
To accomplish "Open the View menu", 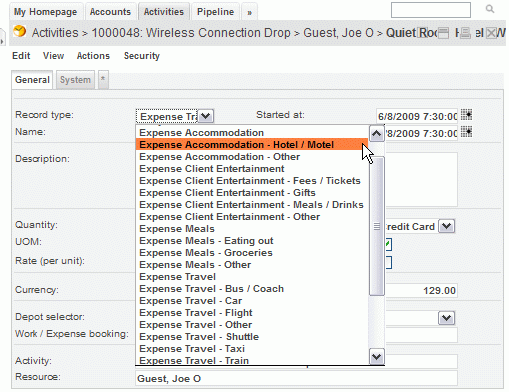I will pyautogui.click(x=53, y=56).
